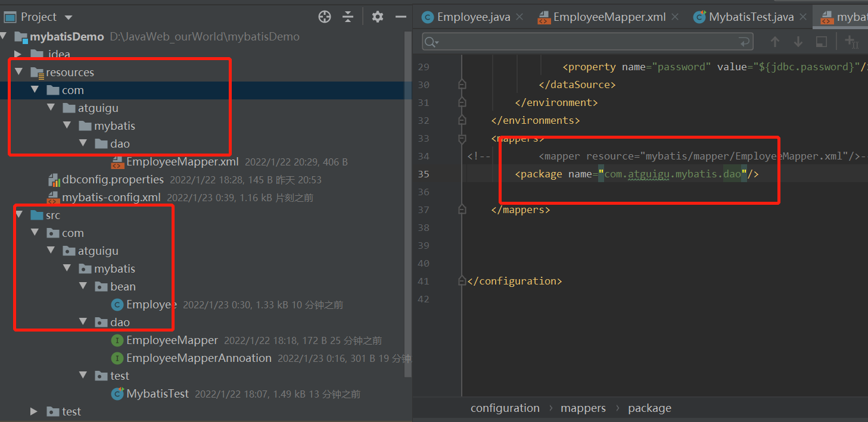This screenshot has width=868, height=422.
Task: Collapse all nodes in Project panel
Action: (349, 17)
